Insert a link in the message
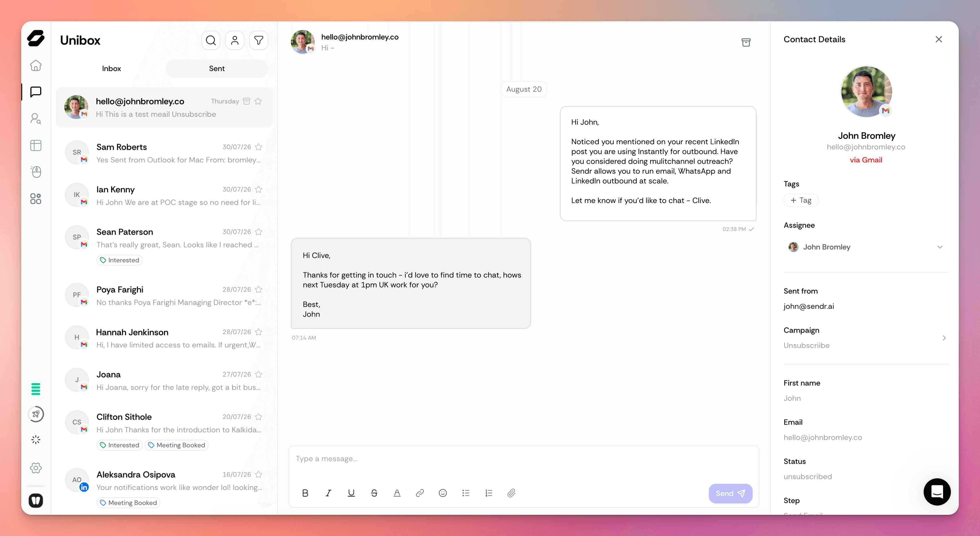The width and height of the screenshot is (980, 536). pyautogui.click(x=420, y=493)
